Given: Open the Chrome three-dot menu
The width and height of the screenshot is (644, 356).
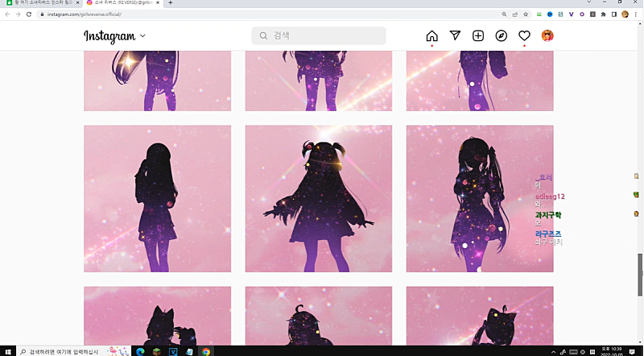Looking at the screenshot, I should pos(636,14).
